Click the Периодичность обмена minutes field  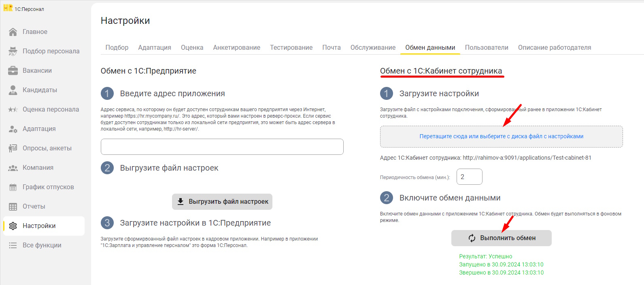(x=470, y=177)
